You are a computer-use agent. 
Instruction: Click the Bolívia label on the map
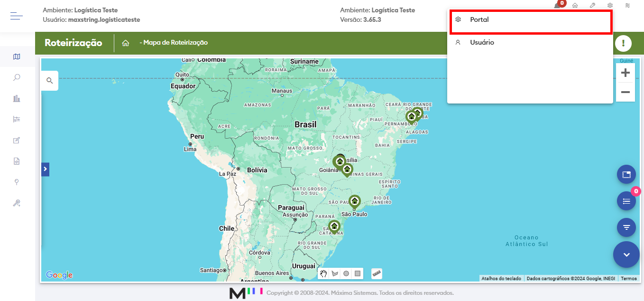(x=257, y=170)
